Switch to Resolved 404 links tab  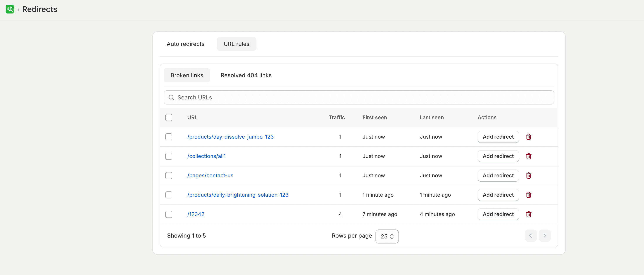(x=246, y=75)
